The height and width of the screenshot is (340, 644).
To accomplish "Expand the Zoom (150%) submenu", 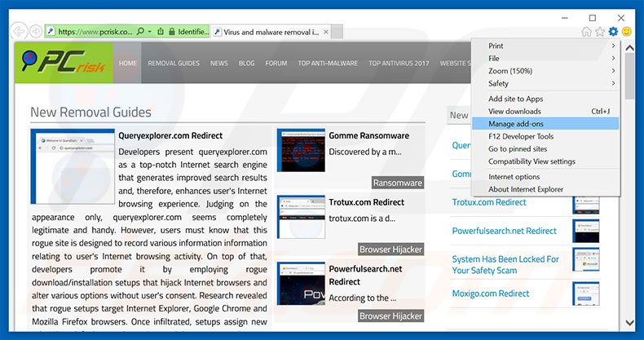I will pos(545,71).
